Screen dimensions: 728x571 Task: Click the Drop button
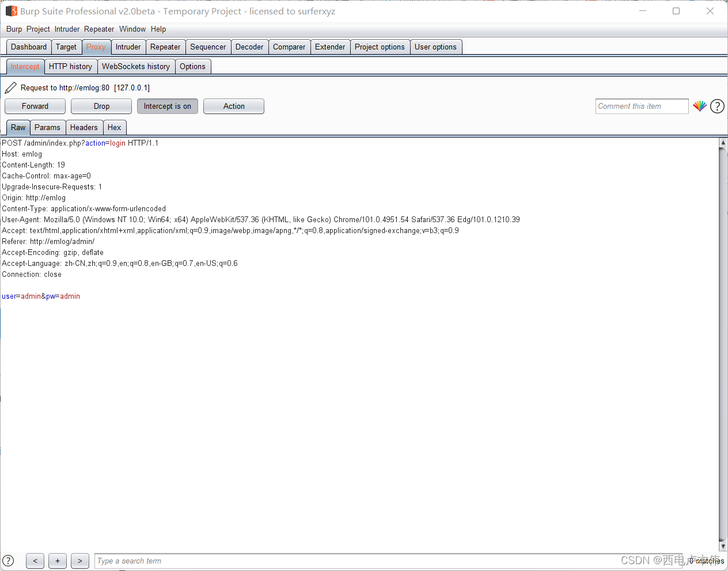point(101,106)
